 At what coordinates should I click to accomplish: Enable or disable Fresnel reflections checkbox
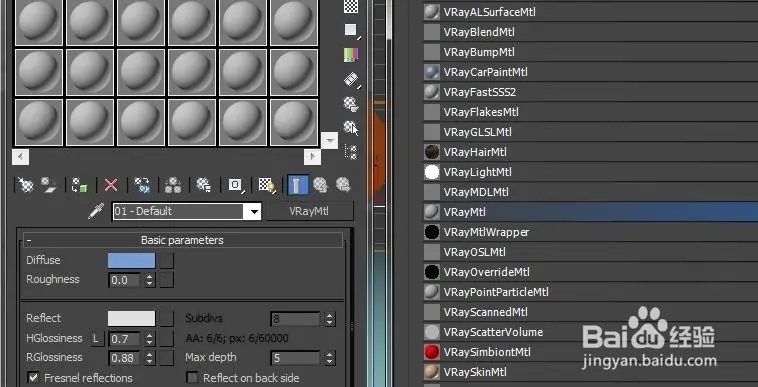pos(33,377)
